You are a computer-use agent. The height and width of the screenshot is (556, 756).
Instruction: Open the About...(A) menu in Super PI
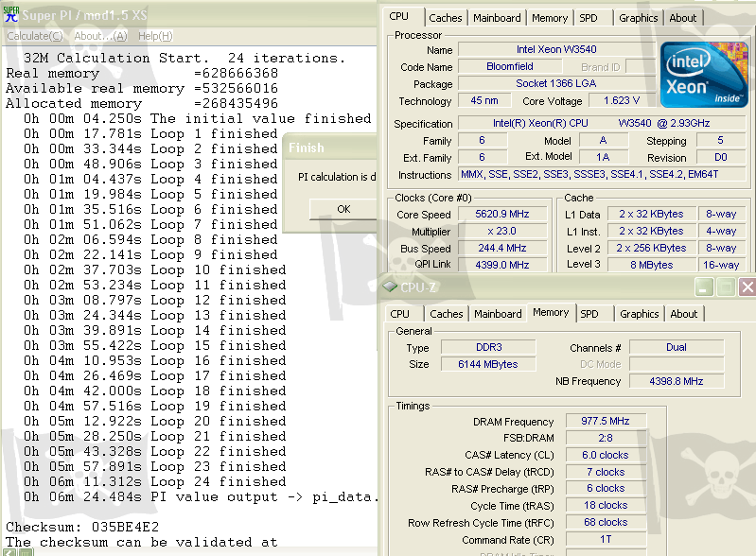click(100, 36)
